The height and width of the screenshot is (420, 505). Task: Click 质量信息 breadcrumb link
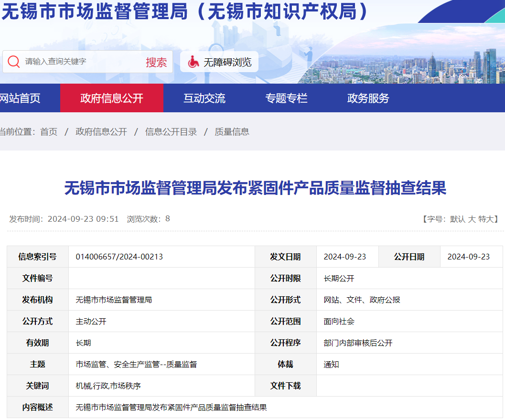pos(232,132)
